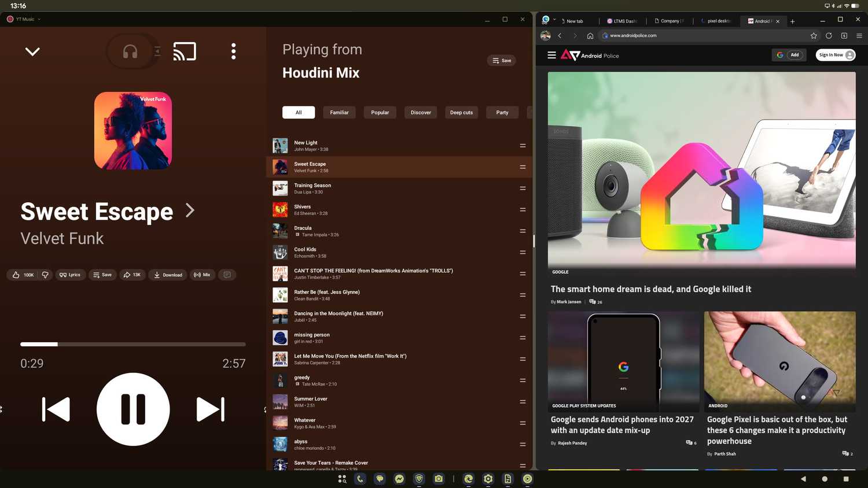Select the Popular filter chip
Image resolution: width=868 pixels, height=488 pixels.
pos(380,112)
